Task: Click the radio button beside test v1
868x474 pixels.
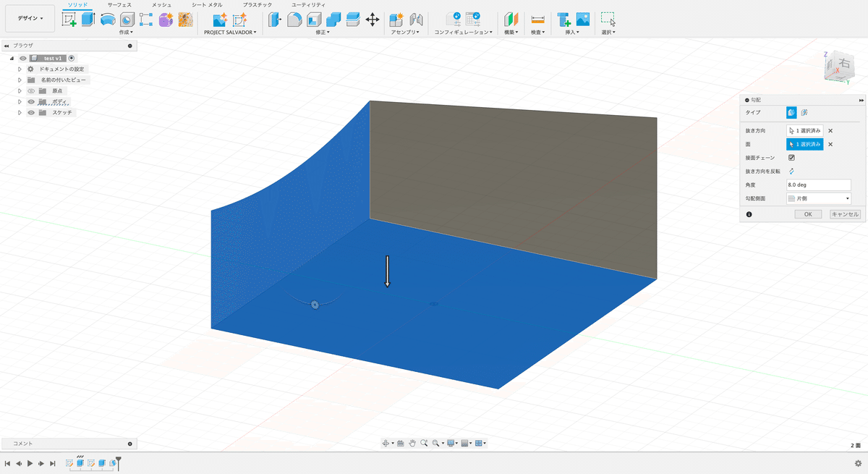Action: [x=72, y=58]
